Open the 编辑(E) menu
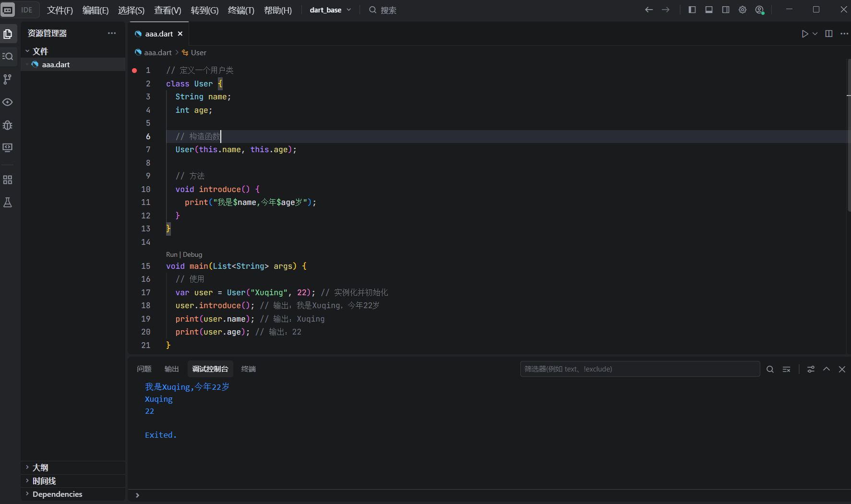The width and height of the screenshot is (851, 504). coord(96,10)
